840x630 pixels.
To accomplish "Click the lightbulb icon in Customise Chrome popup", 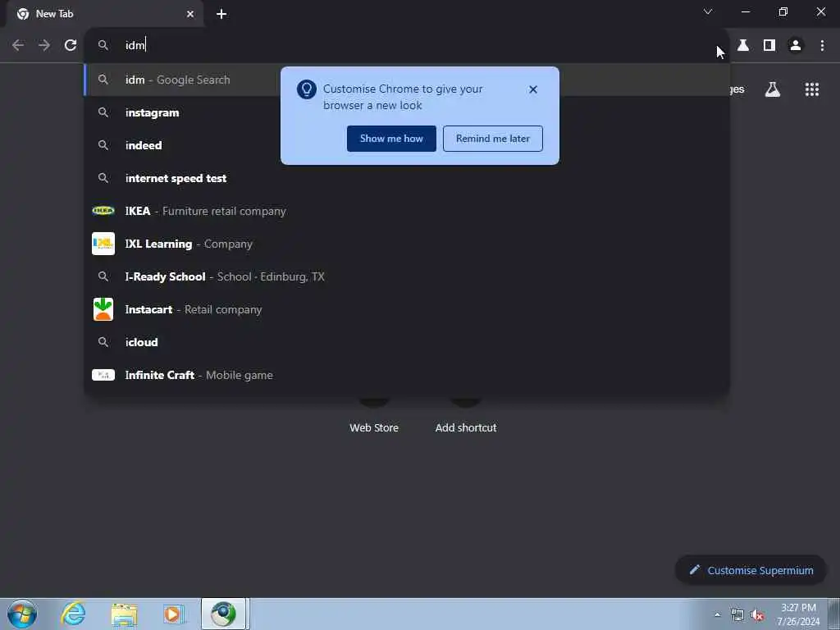I will pyautogui.click(x=307, y=89).
